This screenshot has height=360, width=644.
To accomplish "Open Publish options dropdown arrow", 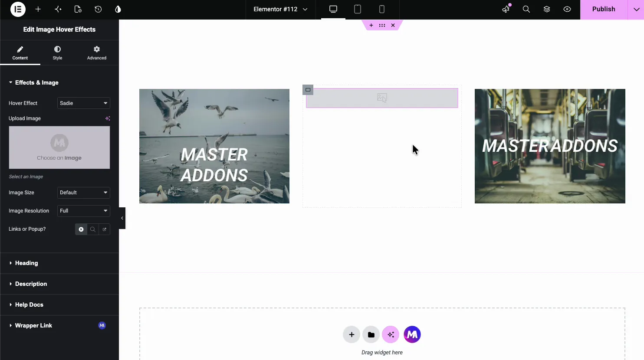I will [x=636, y=10].
